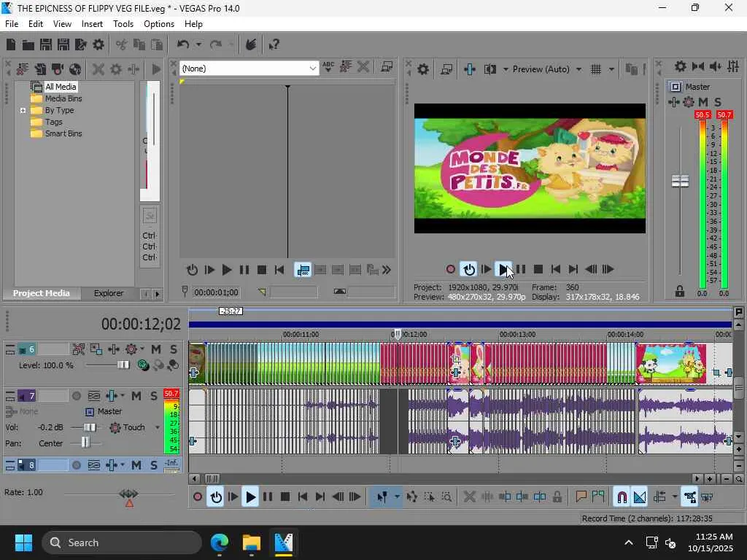Open Auto Ripple dropdown arrow in timeline toolbar
The height and width of the screenshot is (560, 747).
[x=675, y=497]
